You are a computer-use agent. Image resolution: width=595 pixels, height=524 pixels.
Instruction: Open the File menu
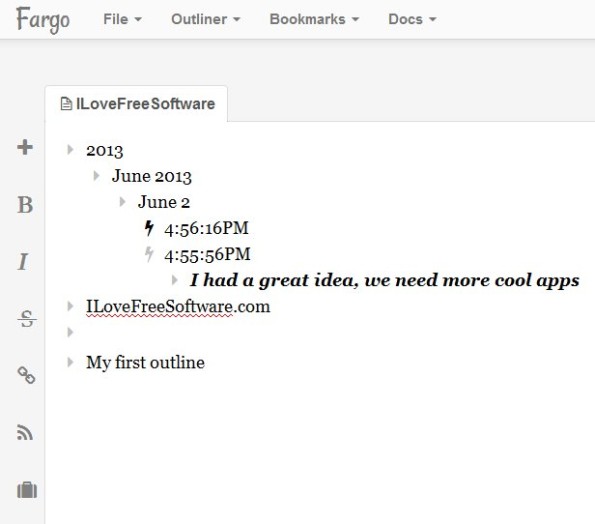[122, 19]
